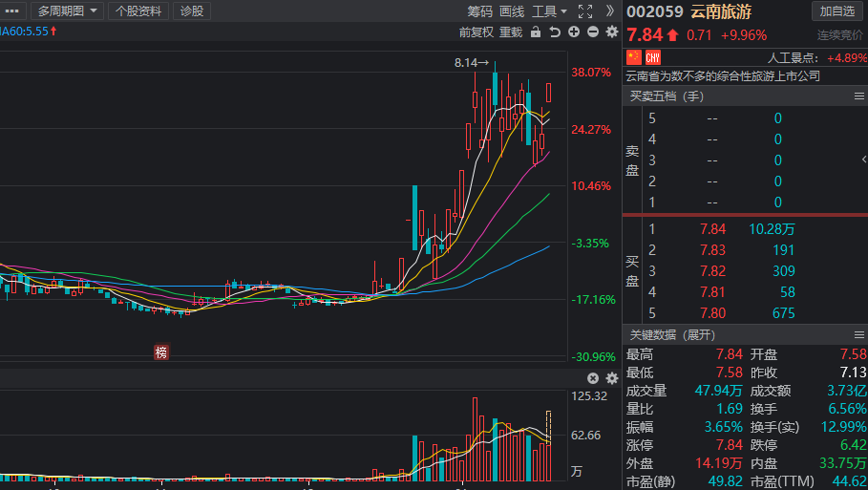Open the China flag market icon
868x490 pixels.
(633, 57)
